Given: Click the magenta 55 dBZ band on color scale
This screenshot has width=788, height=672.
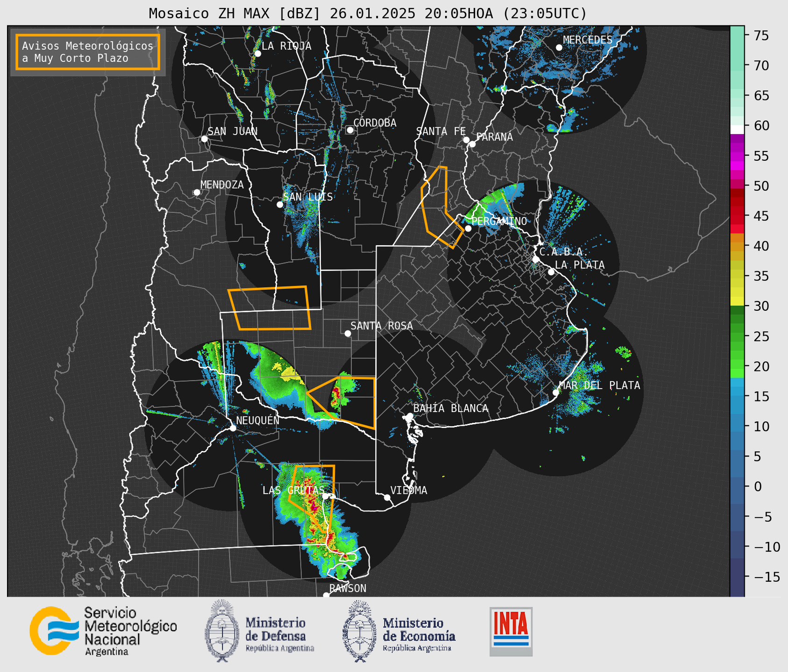Looking at the screenshot, I should (737, 156).
